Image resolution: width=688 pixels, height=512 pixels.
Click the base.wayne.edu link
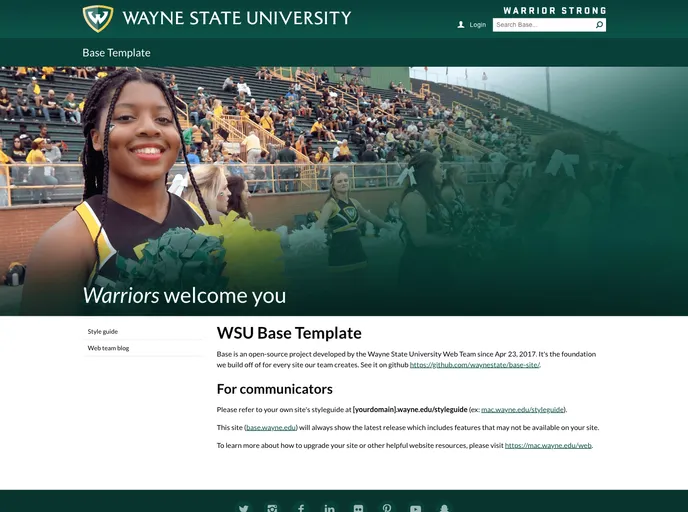click(271, 427)
